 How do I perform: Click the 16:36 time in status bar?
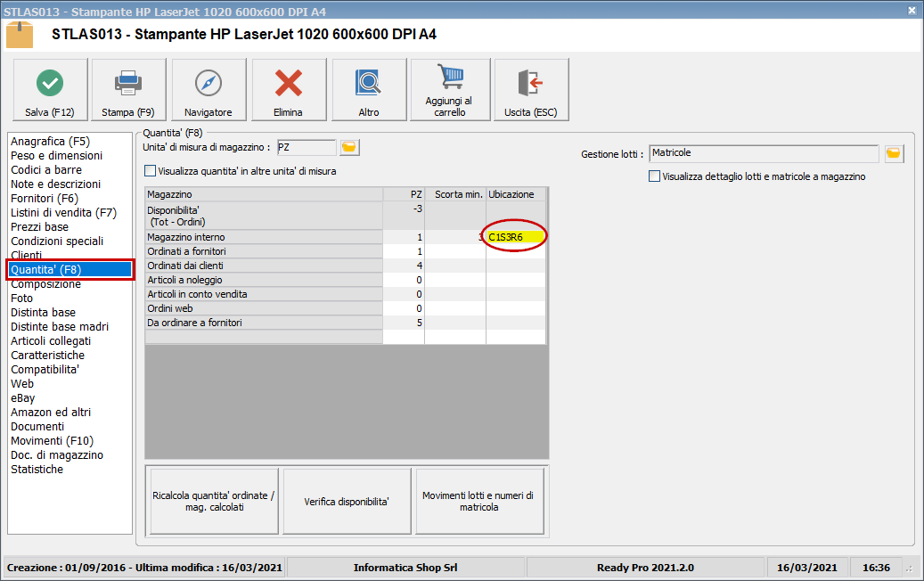pyautogui.click(x=876, y=568)
